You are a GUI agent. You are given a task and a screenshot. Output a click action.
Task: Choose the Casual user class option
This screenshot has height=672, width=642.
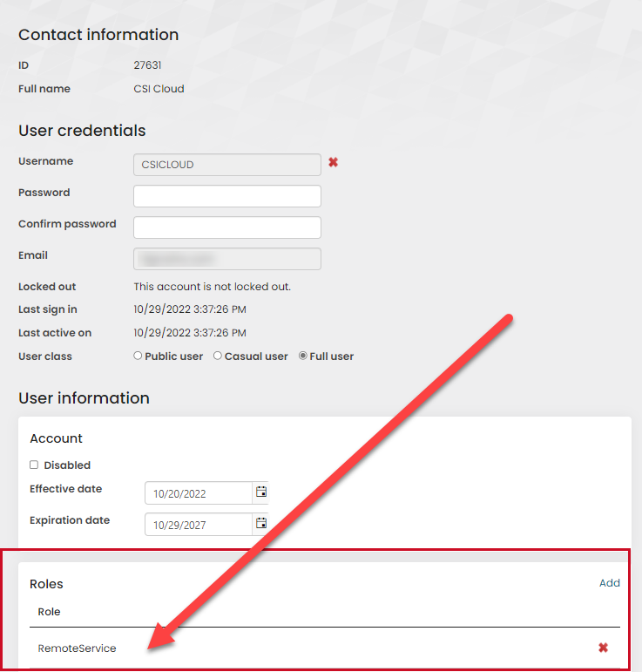[218, 356]
